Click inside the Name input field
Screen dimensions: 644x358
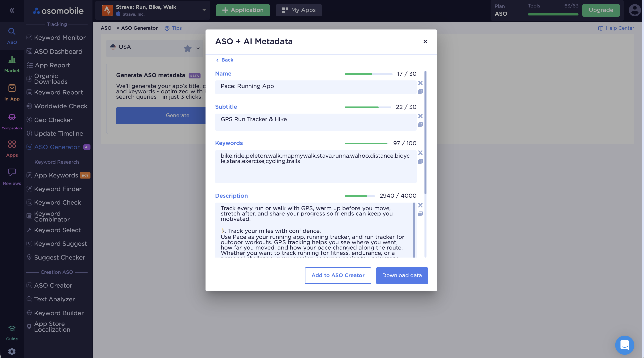pos(316,87)
